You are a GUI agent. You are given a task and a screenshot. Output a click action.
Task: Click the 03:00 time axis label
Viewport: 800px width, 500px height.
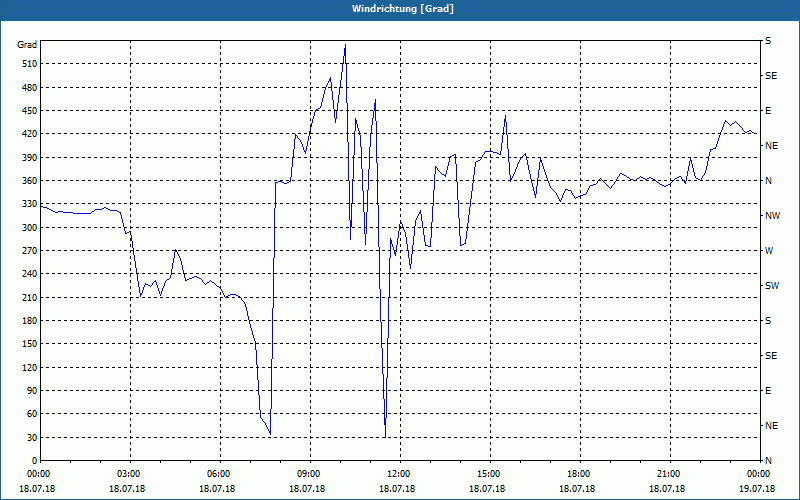[127, 474]
